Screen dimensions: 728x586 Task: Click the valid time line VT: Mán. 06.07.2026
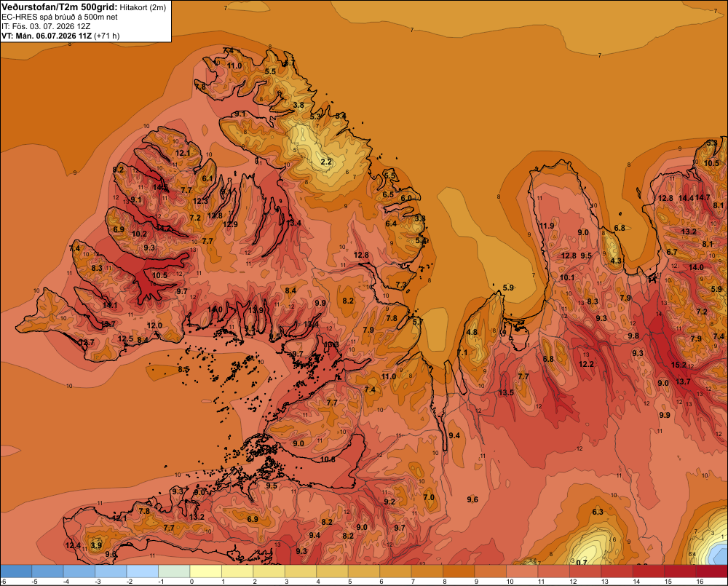(x=47, y=36)
